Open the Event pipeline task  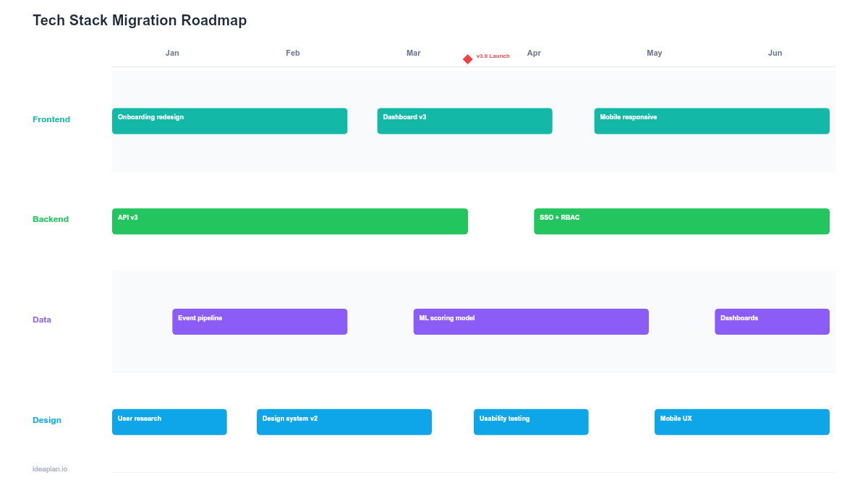point(259,321)
